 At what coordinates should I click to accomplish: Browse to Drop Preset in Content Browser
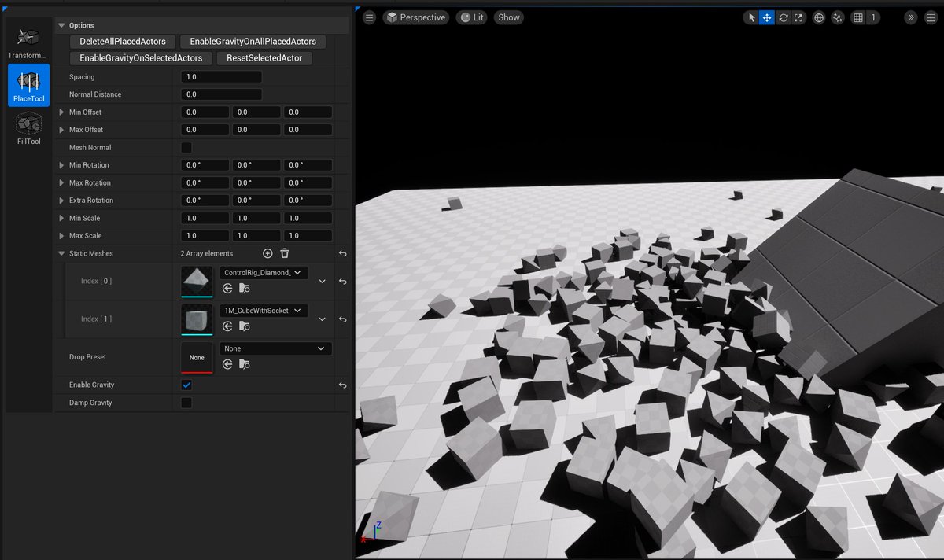pos(245,363)
